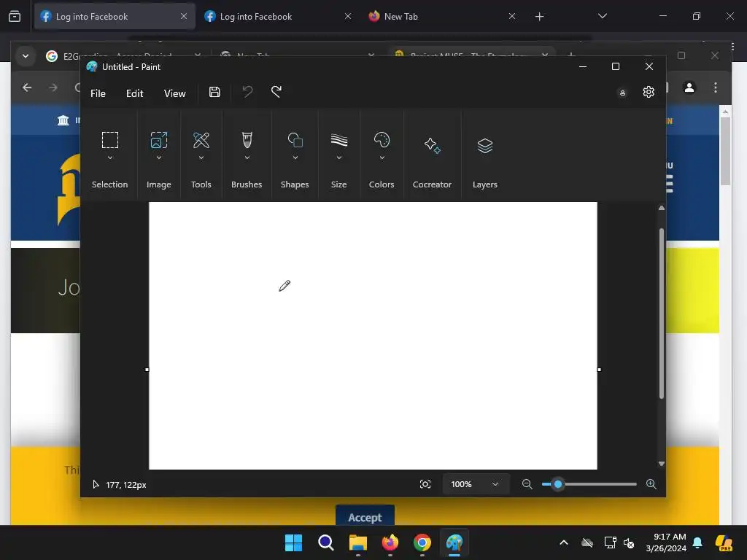Choose the Tools pencil-and-ruler icon

[201, 140]
